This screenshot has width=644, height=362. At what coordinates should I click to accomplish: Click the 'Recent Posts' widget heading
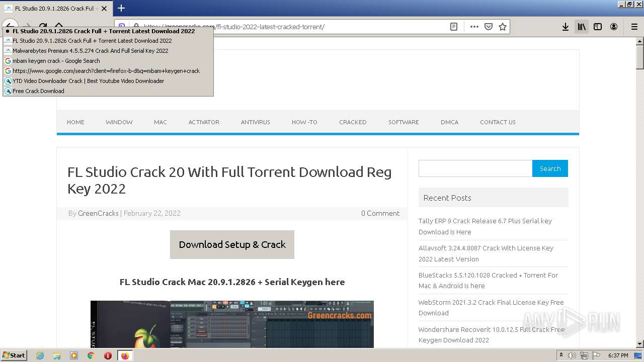(447, 198)
